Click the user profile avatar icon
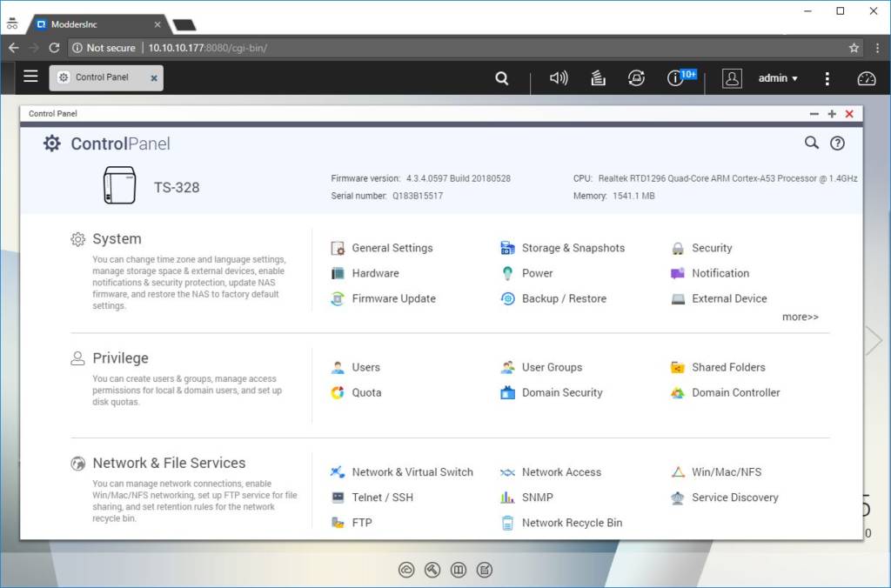The height and width of the screenshot is (588, 891). [732, 78]
